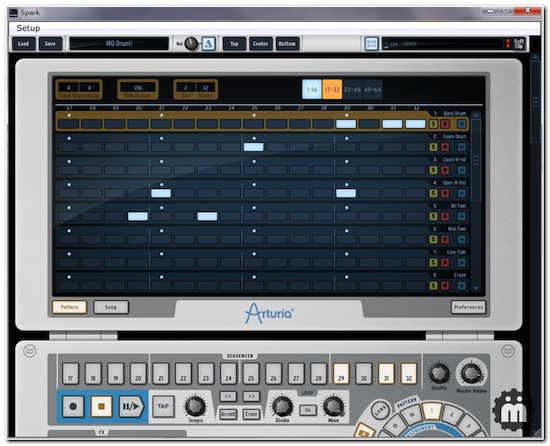Screen dimensions: 550x446
Task: Toggle sequencer step button 24
Action: (228, 374)
